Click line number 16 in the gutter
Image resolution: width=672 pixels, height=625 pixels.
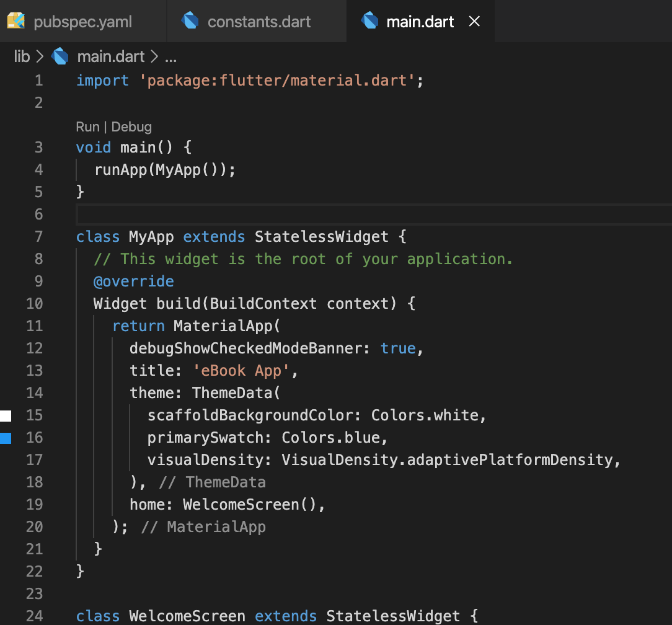tap(34, 437)
